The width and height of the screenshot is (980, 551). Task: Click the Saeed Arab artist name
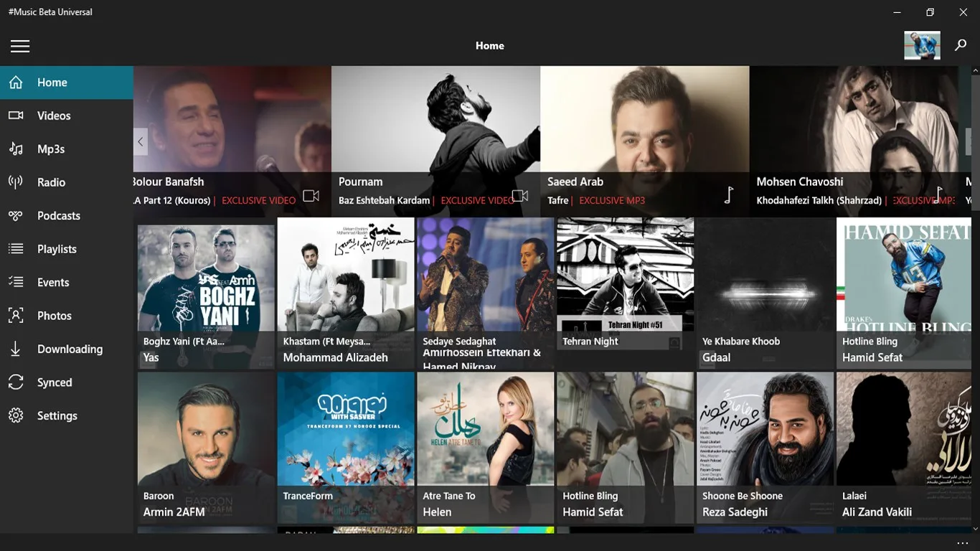coord(575,182)
